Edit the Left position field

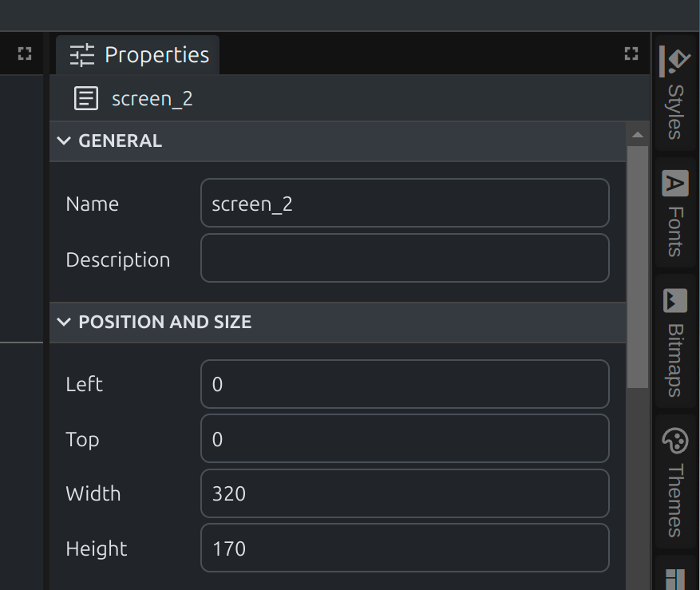click(x=405, y=385)
